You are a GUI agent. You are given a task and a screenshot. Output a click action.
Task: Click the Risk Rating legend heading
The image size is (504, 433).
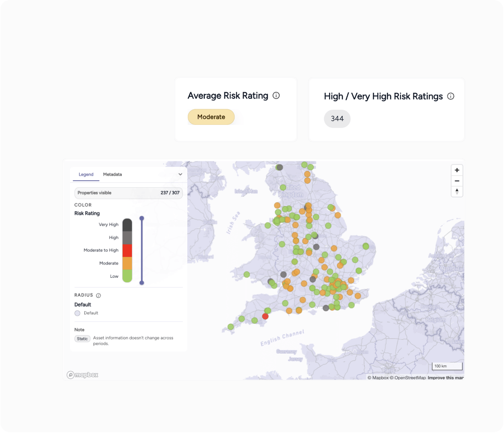pos(87,214)
